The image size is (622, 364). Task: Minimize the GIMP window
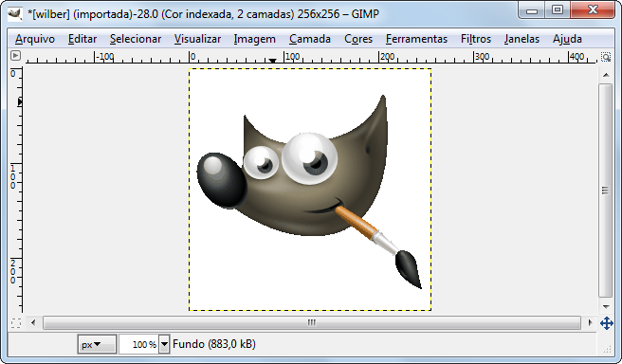(x=532, y=10)
